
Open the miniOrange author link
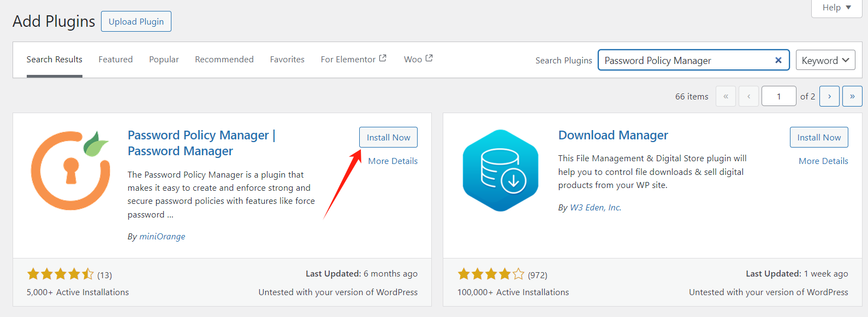pyautogui.click(x=162, y=236)
